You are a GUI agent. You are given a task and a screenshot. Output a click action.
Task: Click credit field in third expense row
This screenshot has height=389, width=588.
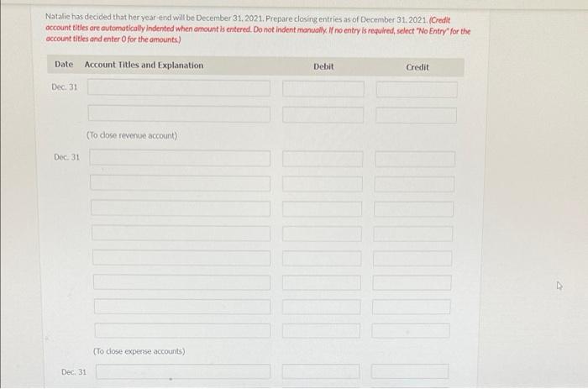point(413,209)
